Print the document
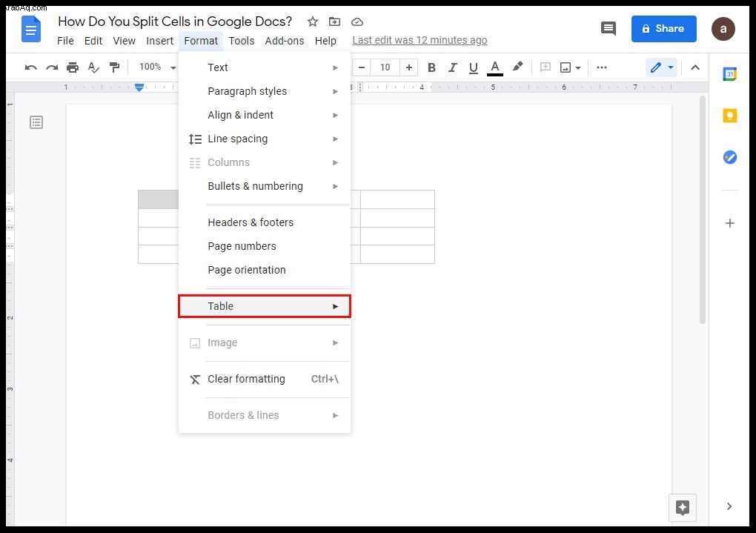 point(73,67)
